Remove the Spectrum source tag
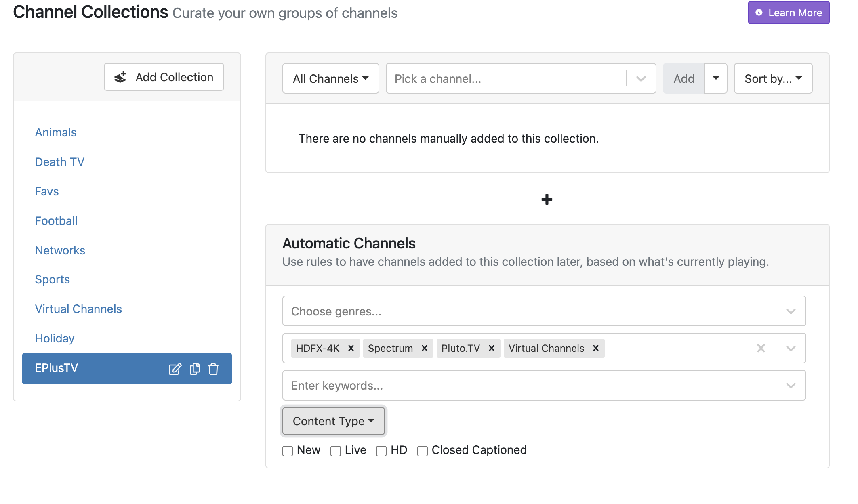 425,348
